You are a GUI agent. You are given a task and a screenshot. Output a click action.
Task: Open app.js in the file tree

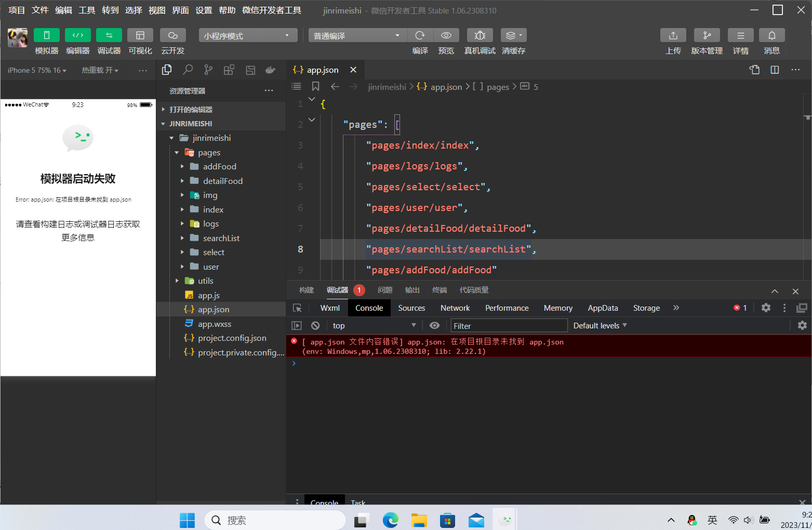209,295
